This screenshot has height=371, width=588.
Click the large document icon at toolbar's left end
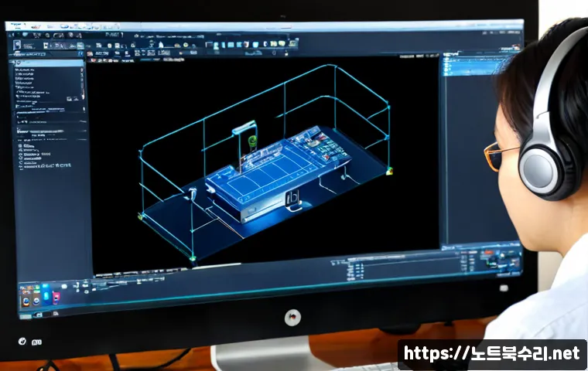(x=17, y=46)
